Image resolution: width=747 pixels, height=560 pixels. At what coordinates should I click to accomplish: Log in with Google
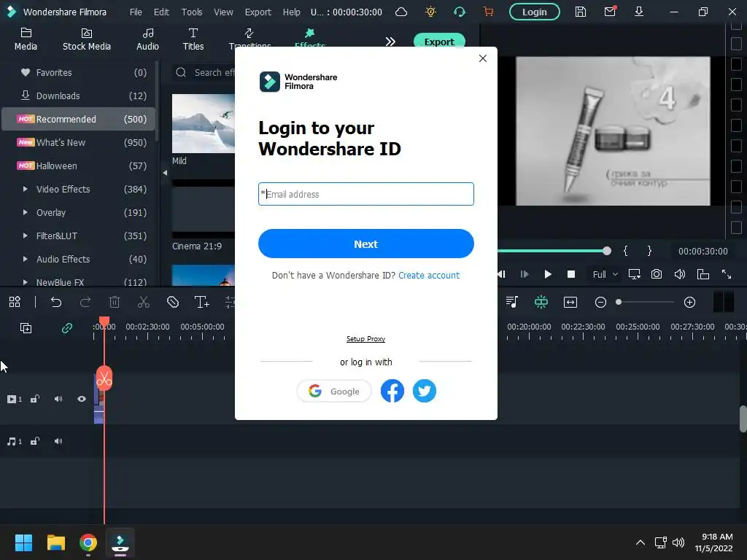334,391
